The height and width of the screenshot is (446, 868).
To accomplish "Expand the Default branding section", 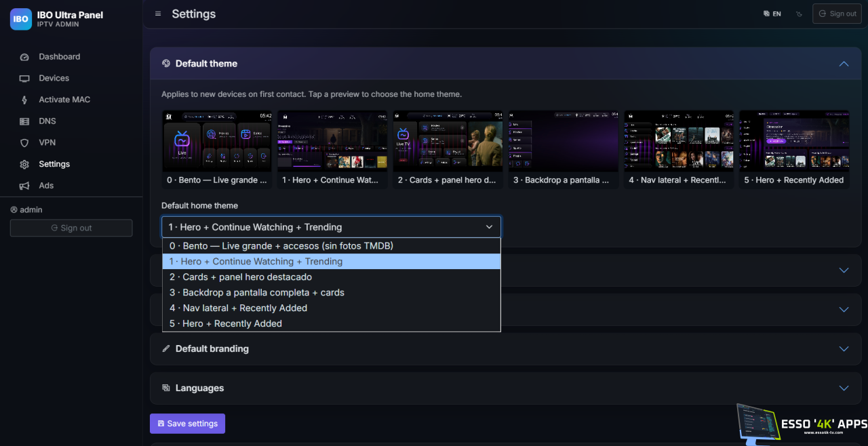I will pyautogui.click(x=505, y=349).
